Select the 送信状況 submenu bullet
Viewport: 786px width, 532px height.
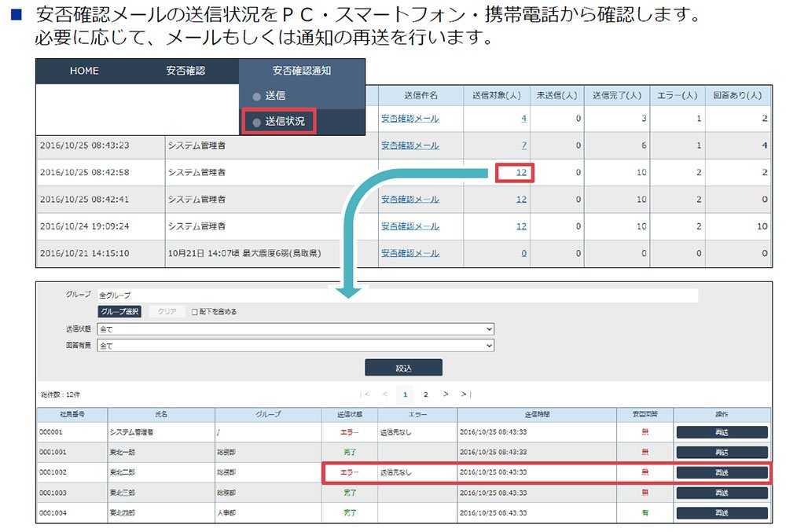point(257,123)
